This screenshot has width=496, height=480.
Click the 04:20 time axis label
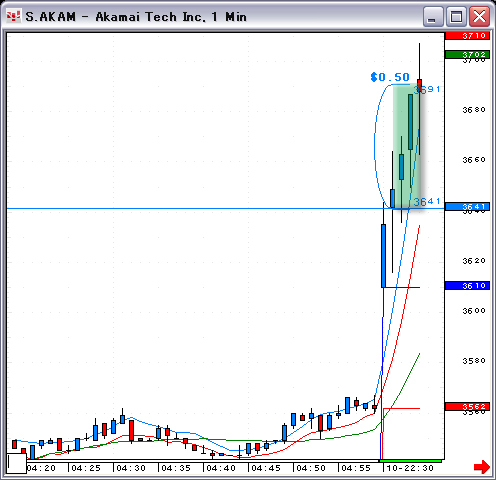[41, 468]
